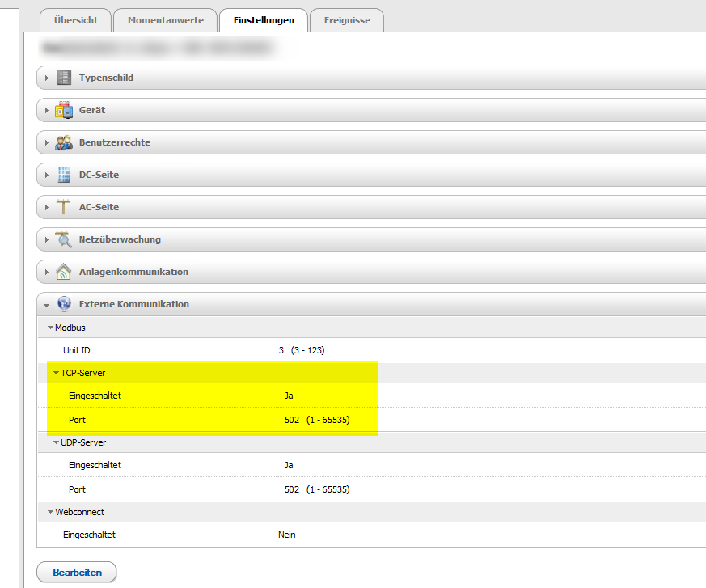
Task: Click the Anlagenkommunikation house icon
Action: [x=64, y=272]
